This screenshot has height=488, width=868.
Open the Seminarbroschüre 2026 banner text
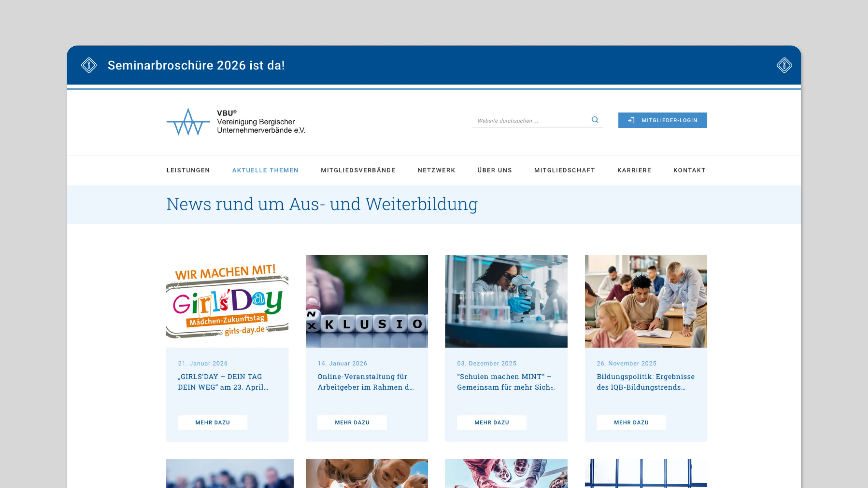[196, 65]
